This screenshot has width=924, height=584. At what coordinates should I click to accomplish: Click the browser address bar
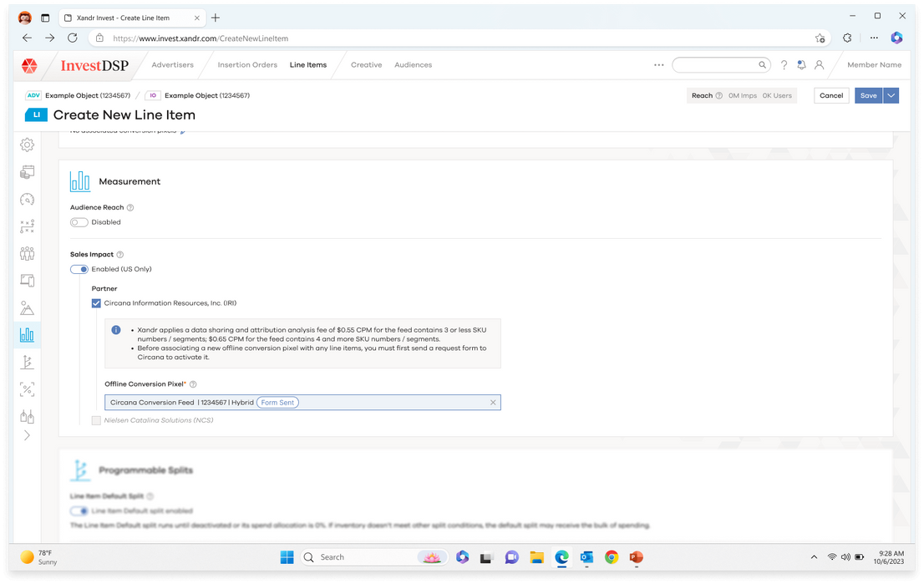tap(459, 38)
